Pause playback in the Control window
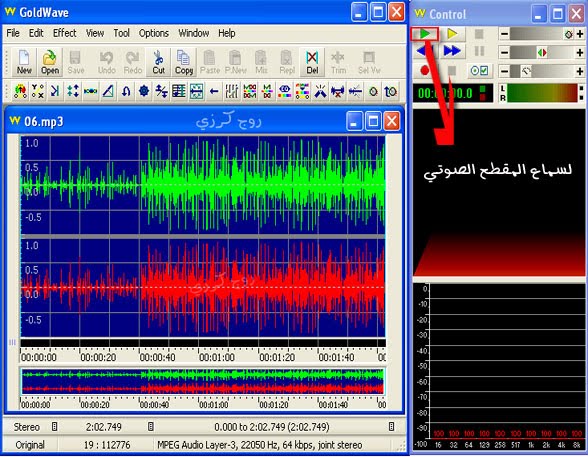588x457 pixels. click(x=479, y=51)
